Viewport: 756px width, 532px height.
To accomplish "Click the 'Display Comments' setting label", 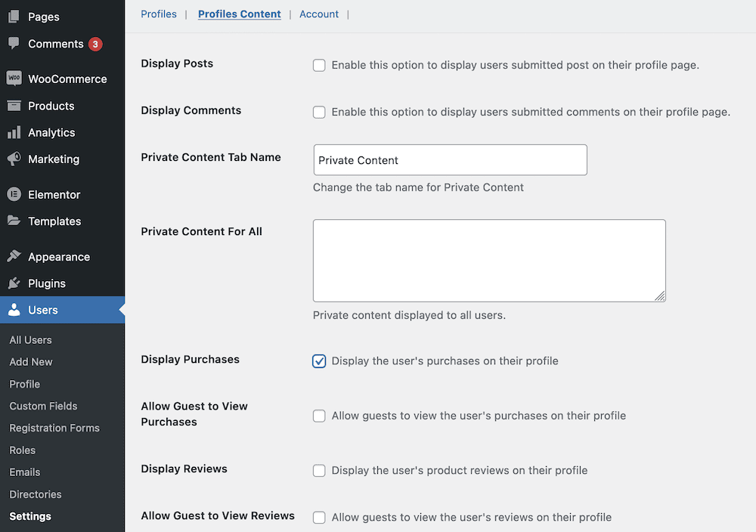I will pyautogui.click(x=191, y=110).
